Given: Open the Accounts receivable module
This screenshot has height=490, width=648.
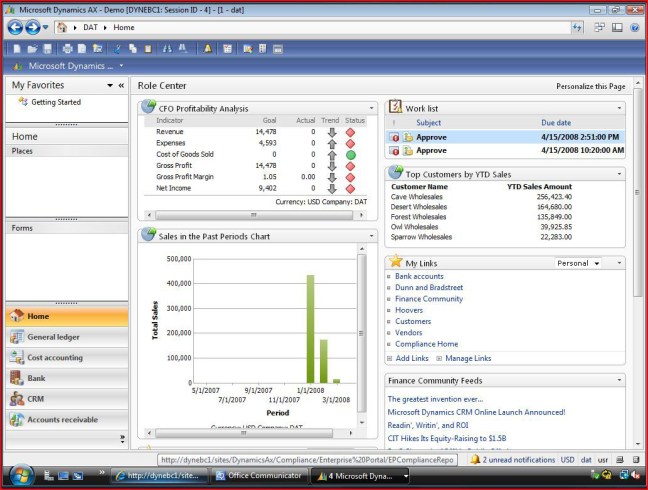Looking at the screenshot, I should (x=64, y=419).
